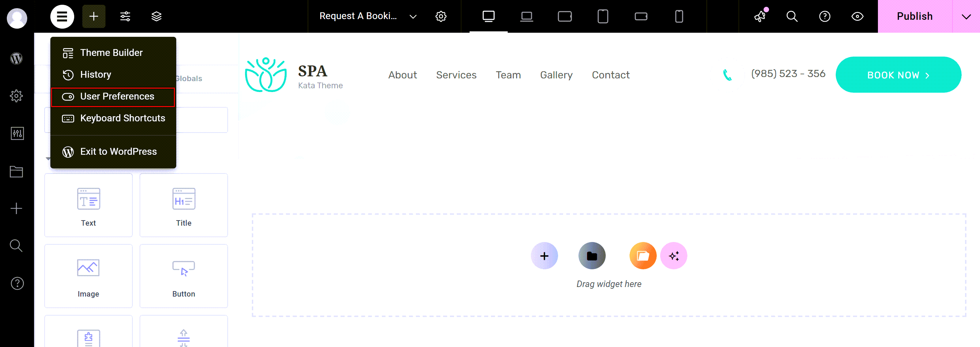
Task: Select the Image widget tile
Action: (x=88, y=276)
